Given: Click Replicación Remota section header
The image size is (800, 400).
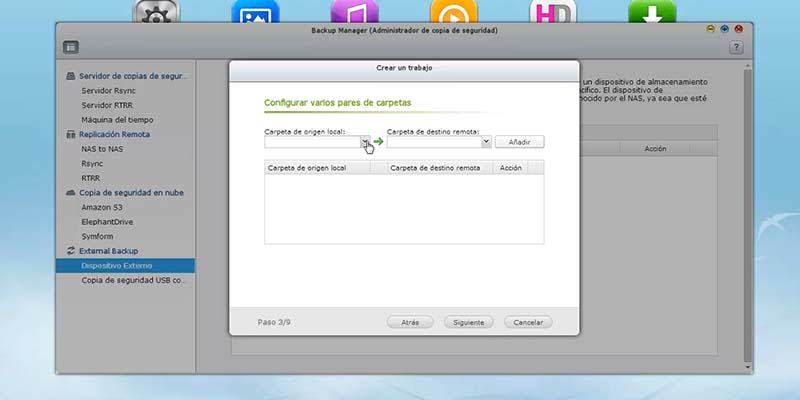Looking at the screenshot, I should [114, 135].
